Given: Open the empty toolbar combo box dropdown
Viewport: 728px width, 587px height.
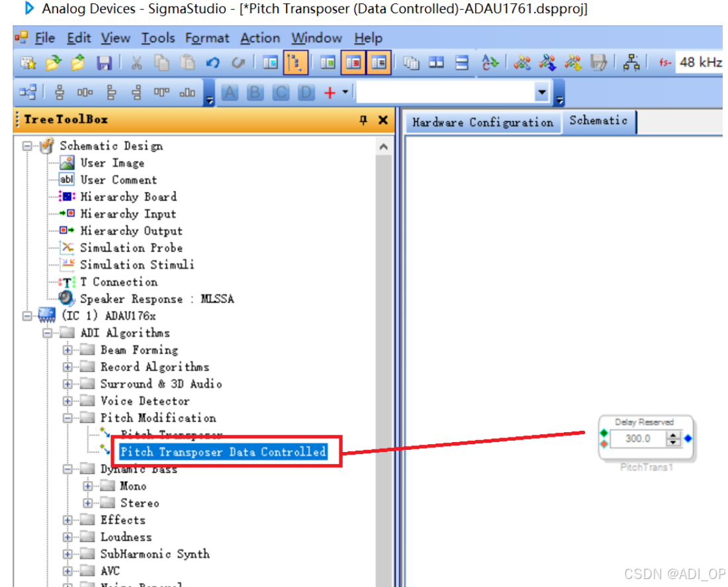Looking at the screenshot, I should click(x=542, y=92).
